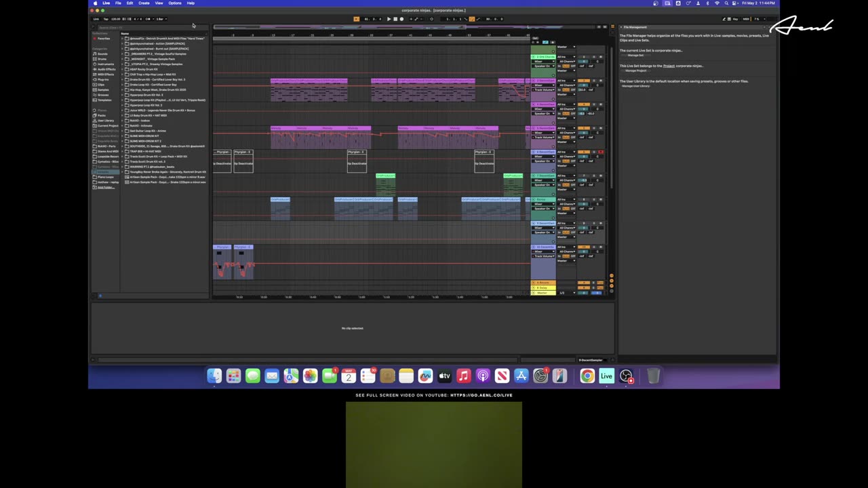Show Favorites collection in browser
The image size is (868, 488).
point(103,39)
